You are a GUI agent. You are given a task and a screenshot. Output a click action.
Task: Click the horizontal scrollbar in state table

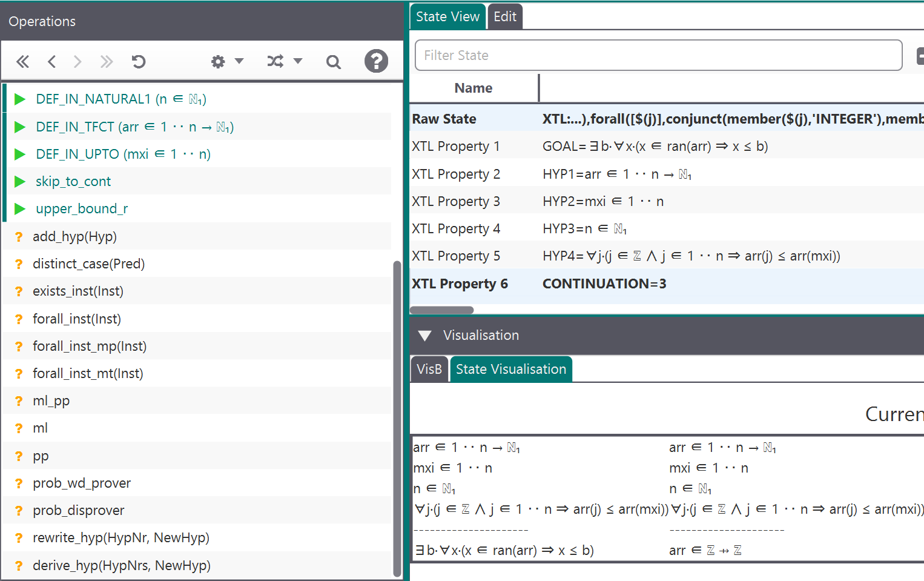[441, 310]
